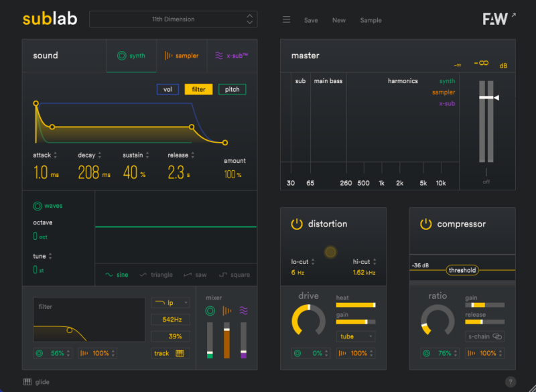This screenshot has width=536, height=392.
Task: Toggle filter keyboard track button
Action: pos(170,353)
